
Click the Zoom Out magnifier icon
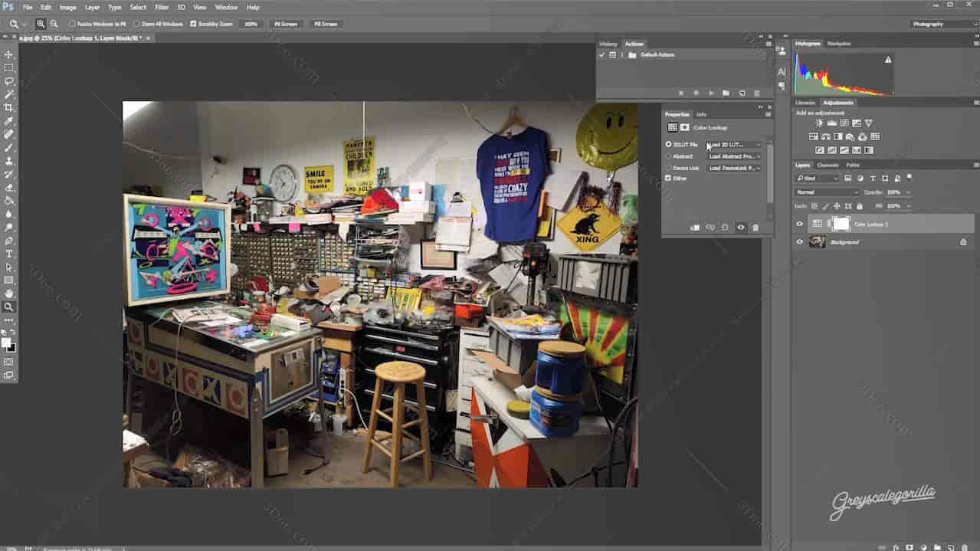tap(54, 24)
